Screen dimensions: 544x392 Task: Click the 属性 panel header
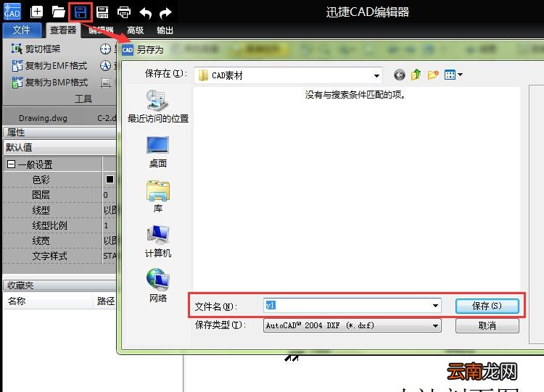[x=59, y=132]
